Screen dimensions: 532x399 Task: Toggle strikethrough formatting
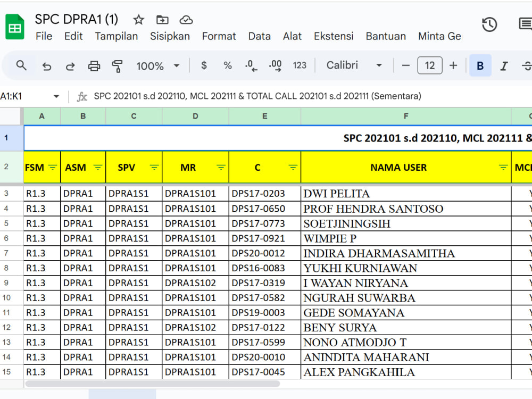tap(527, 66)
